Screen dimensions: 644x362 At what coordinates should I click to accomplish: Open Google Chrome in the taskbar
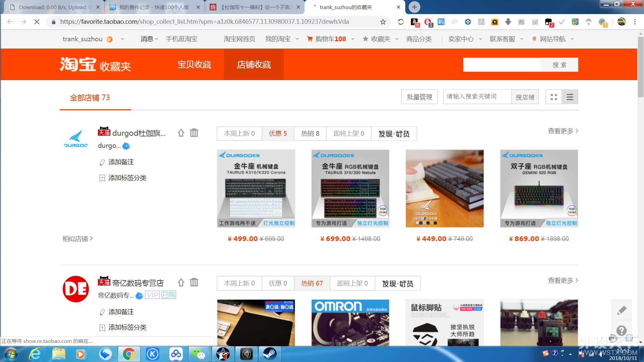point(129,354)
